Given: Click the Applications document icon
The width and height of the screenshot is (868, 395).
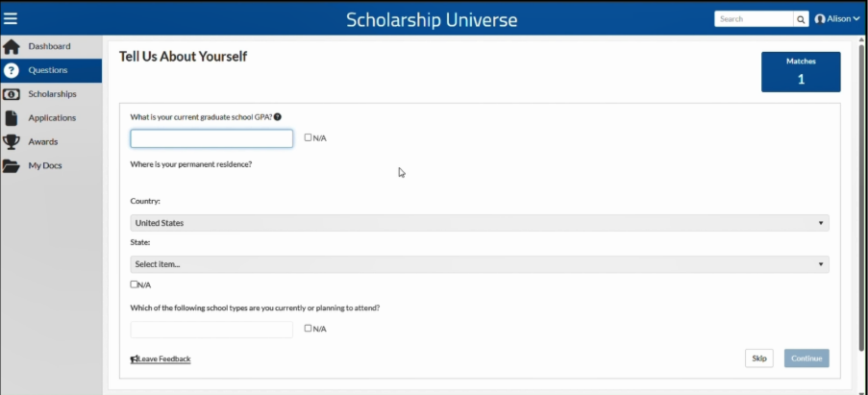Looking at the screenshot, I should [12, 118].
